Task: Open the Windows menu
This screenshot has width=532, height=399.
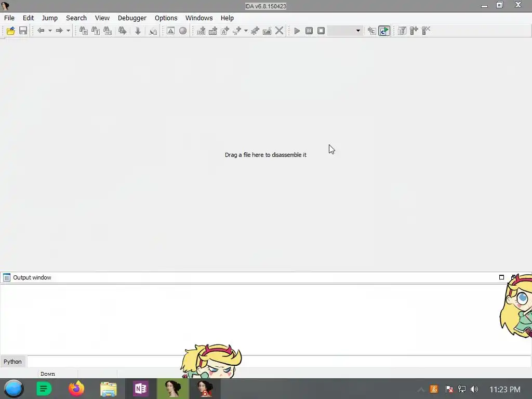Action: [199, 18]
